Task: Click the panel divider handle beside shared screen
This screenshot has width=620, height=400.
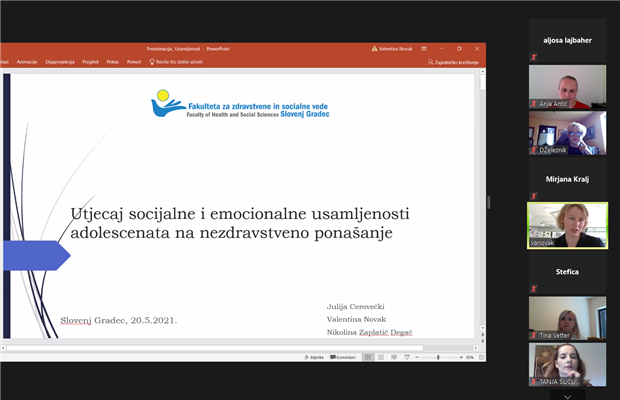Action: pos(489,202)
